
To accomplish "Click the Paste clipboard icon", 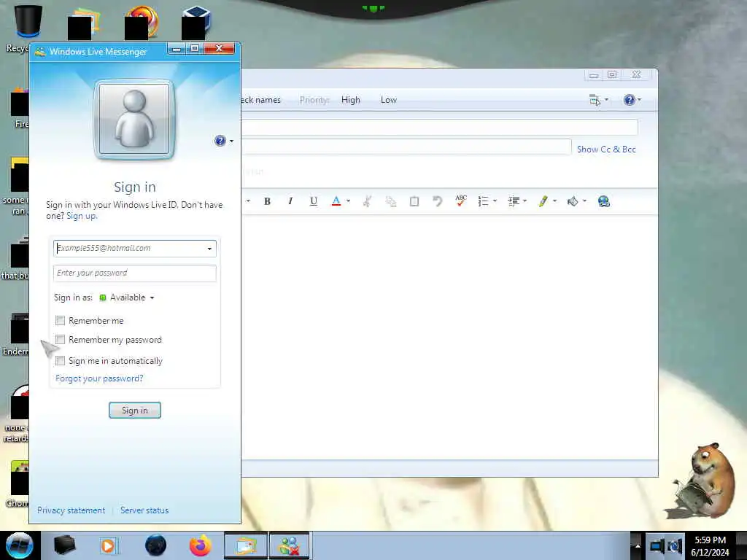I will pyautogui.click(x=414, y=201).
